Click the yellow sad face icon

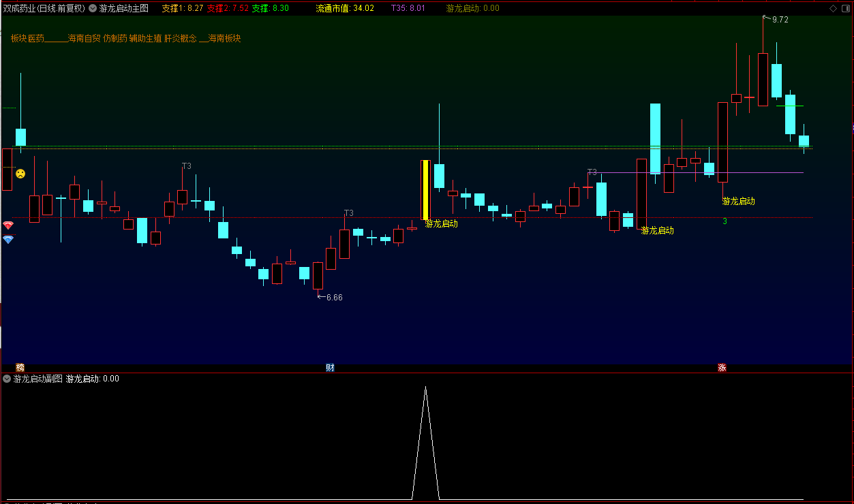pyautogui.click(x=21, y=174)
